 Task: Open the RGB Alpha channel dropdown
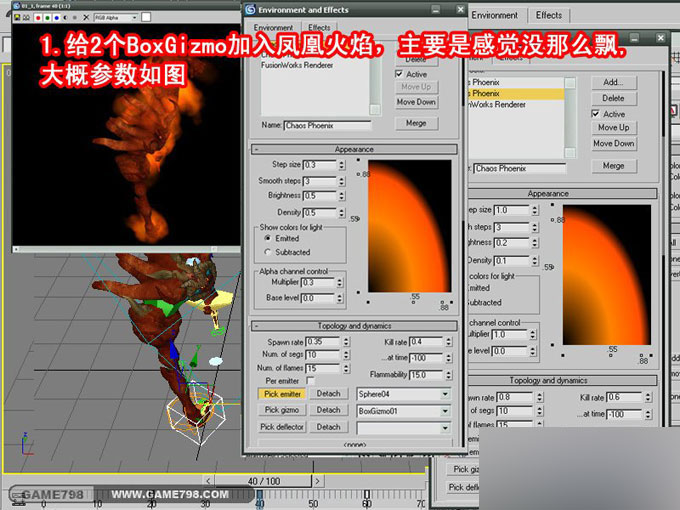[x=116, y=17]
